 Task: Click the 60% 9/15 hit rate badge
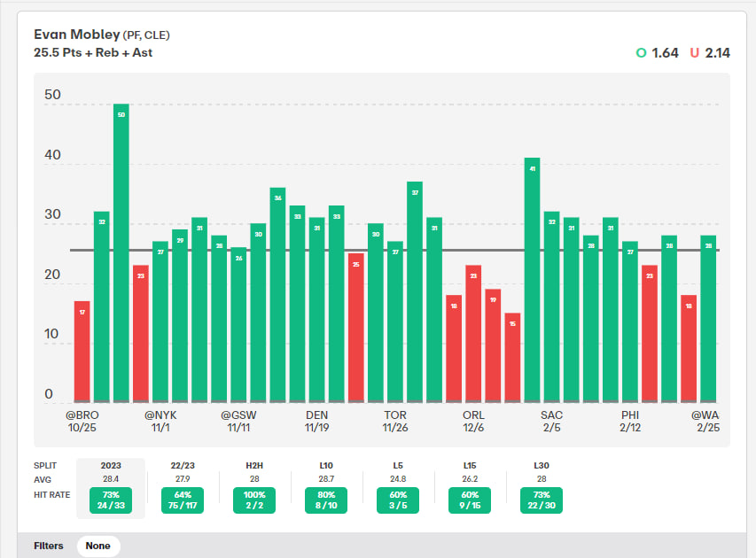tap(470, 500)
